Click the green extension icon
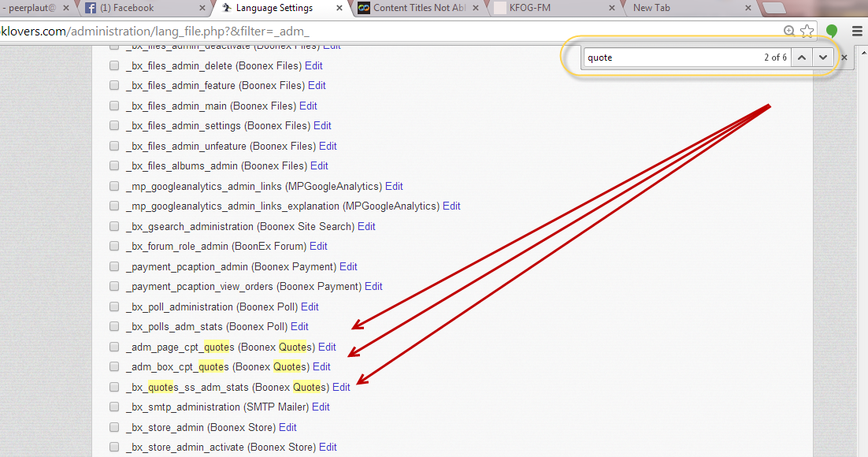This screenshot has width=868, height=457. [x=832, y=32]
